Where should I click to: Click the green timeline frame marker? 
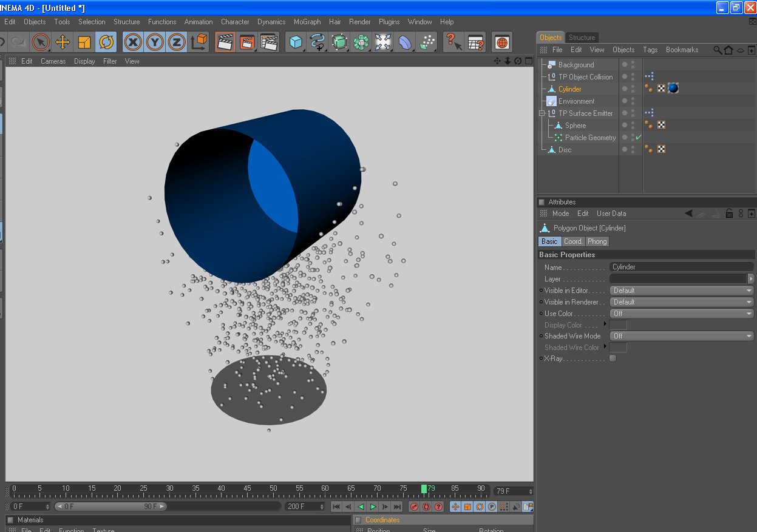424,489
